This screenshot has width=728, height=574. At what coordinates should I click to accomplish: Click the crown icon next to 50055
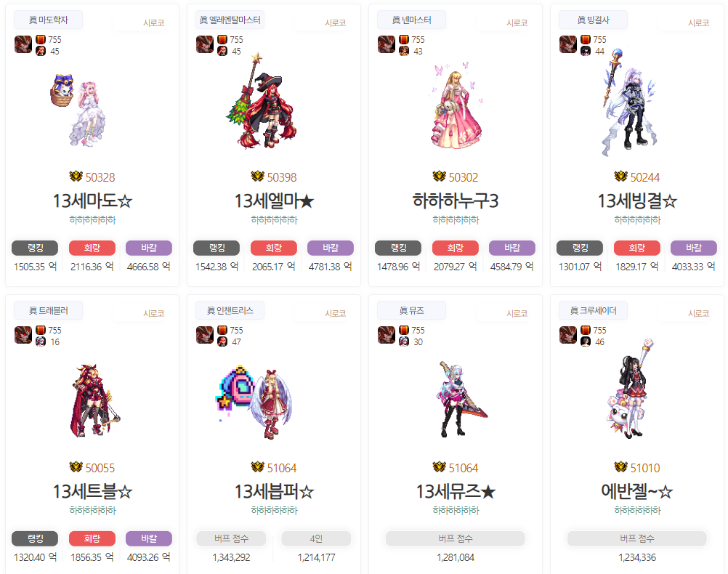coord(76,466)
